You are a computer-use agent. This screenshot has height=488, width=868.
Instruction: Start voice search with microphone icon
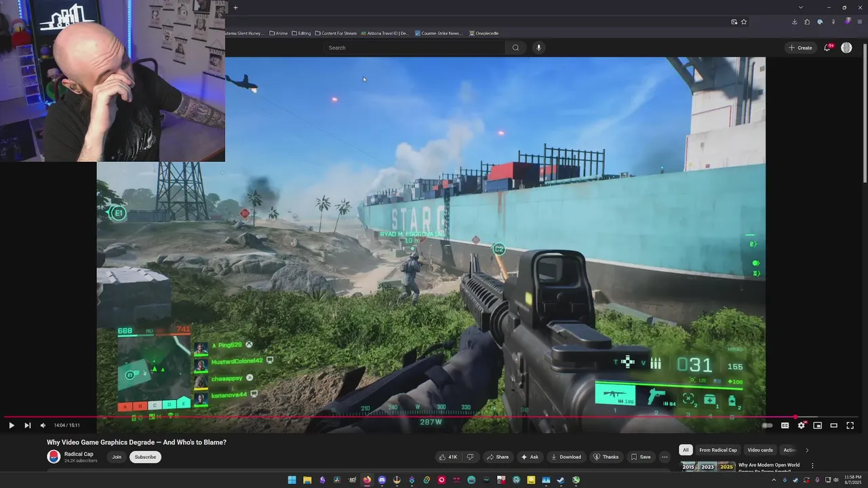click(x=538, y=47)
